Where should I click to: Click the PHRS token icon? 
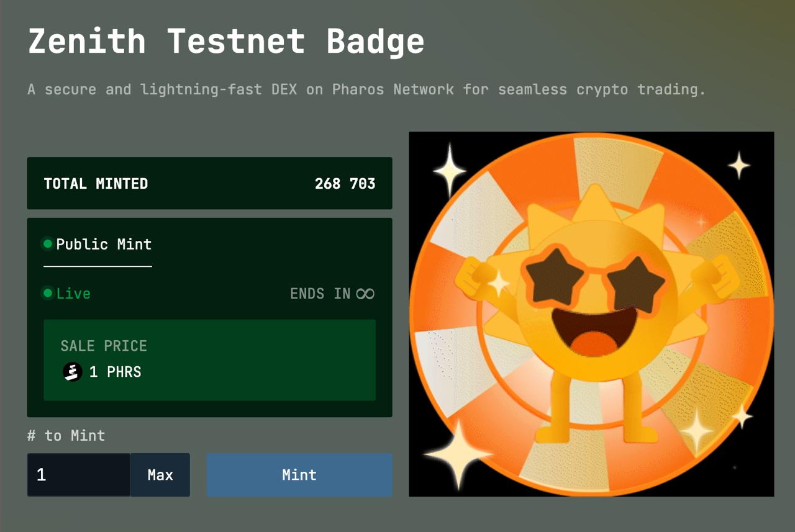(73, 372)
